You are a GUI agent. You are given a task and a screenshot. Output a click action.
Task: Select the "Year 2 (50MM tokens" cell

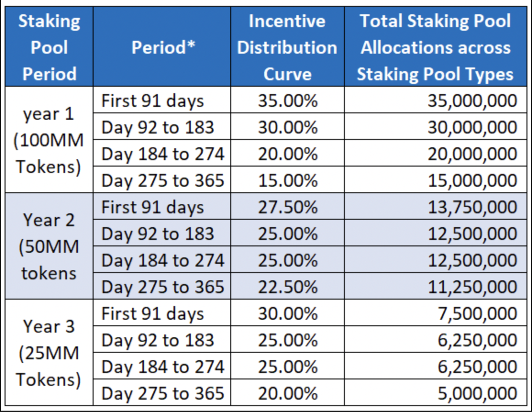[x=49, y=246]
